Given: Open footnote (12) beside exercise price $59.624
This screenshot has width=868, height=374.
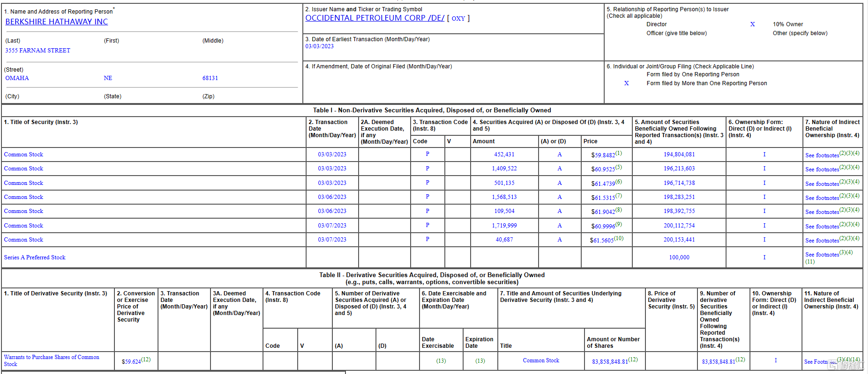Looking at the screenshot, I should click(146, 359).
